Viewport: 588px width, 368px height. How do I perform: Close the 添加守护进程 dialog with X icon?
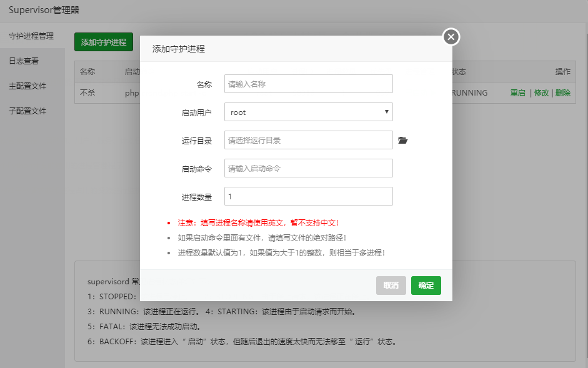coord(451,37)
